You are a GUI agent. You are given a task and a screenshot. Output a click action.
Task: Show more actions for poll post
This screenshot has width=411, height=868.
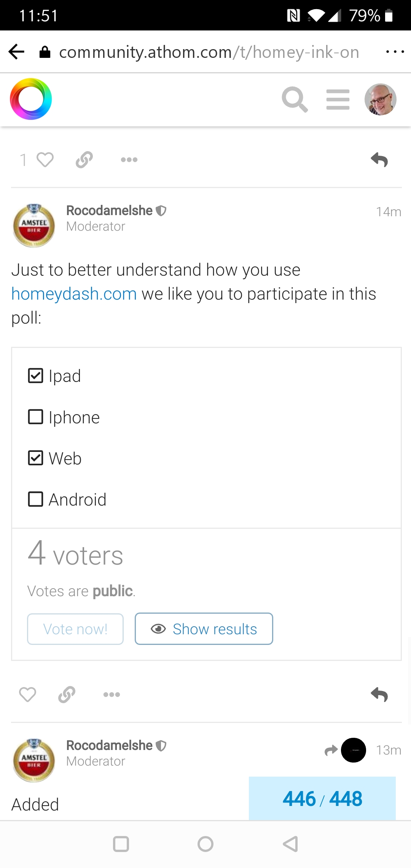click(x=112, y=694)
